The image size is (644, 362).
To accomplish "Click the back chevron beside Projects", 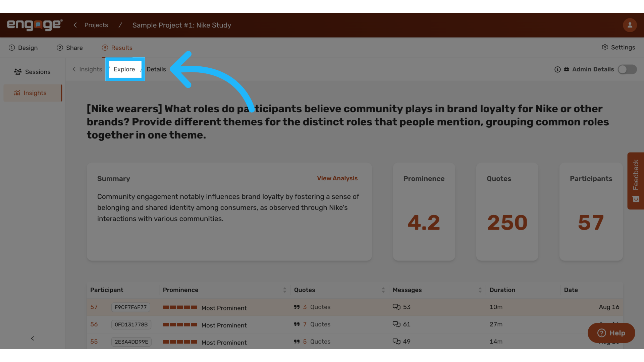I will [75, 25].
